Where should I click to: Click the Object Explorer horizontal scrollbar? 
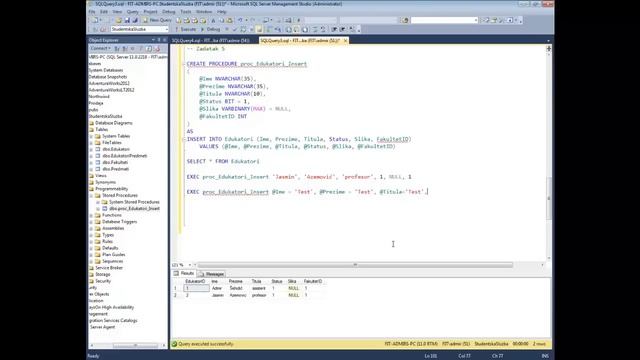click(x=135, y=345)
